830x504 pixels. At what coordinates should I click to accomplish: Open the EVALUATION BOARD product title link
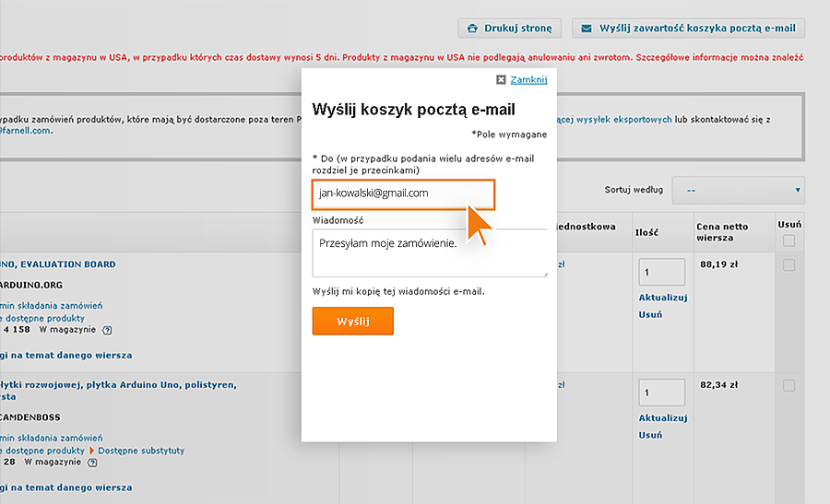(x=59, y=264)
